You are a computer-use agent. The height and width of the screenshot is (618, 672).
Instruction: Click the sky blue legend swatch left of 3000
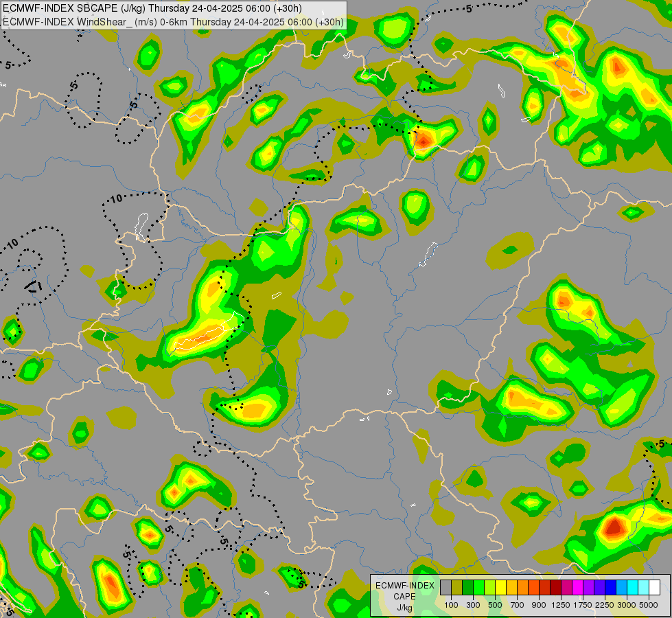pos(622,587)
